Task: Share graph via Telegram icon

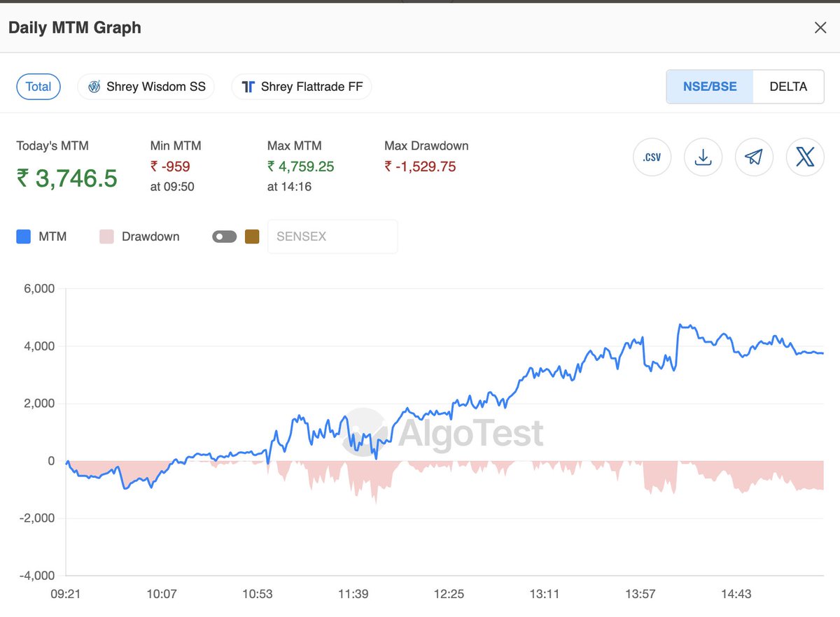Action: pyautogui.click(x=754, y=157)
